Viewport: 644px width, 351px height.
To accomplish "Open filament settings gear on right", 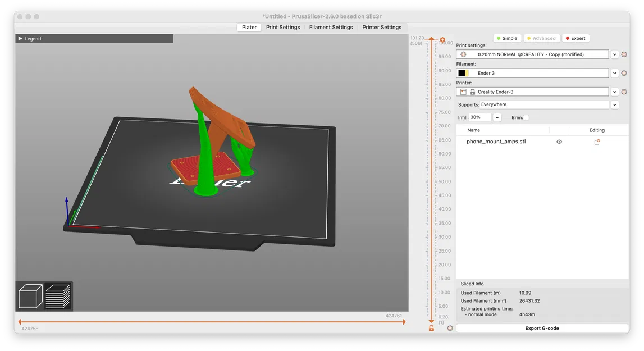I will [624, 73].
